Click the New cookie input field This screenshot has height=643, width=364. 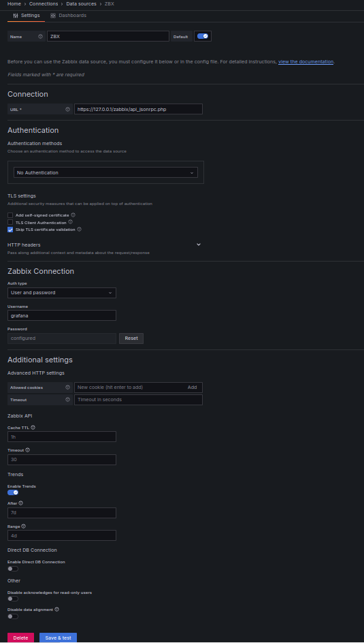tap(129, 388)
